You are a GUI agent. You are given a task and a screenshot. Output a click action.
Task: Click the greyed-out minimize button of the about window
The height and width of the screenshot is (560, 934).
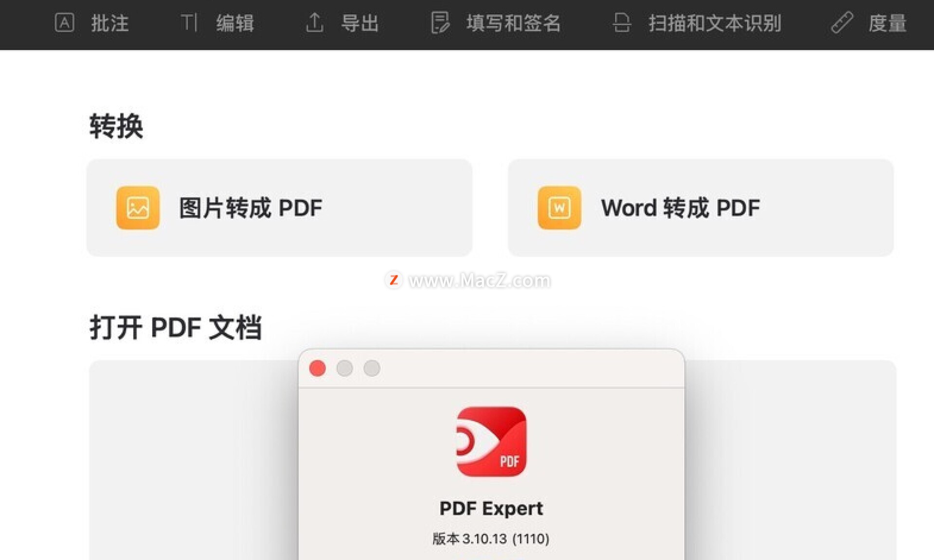pyautogui.click(x=345, y=368)
